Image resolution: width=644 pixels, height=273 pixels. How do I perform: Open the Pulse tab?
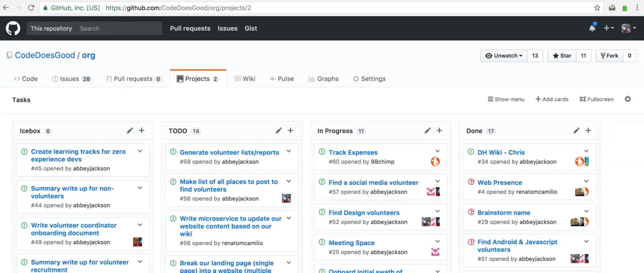pyautogui.click(x=282, y=79)
